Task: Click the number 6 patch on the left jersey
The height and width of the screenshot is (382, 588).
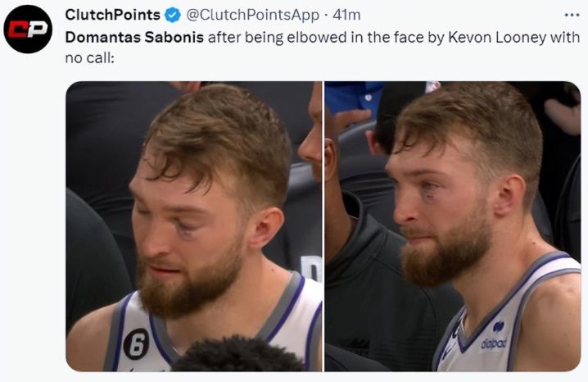Action: coord(136,343)
